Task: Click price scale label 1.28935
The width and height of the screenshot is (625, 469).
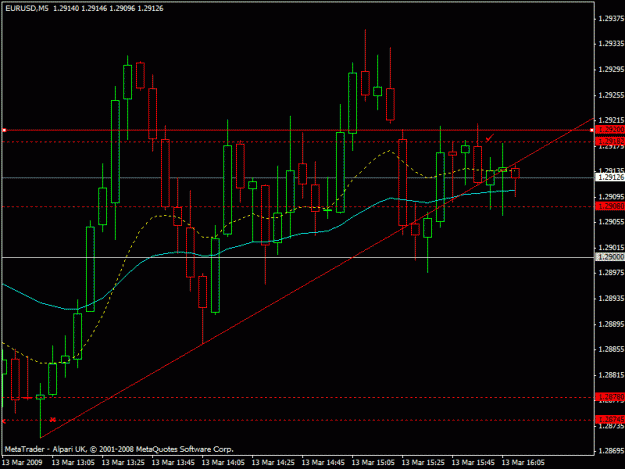Action: point(611,298)
